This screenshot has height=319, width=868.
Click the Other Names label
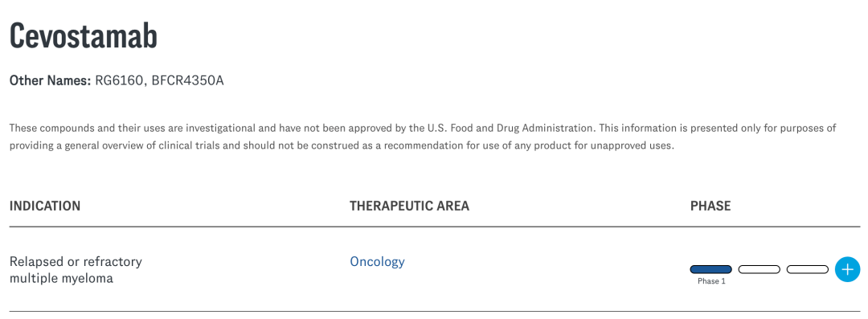[51, 81]
